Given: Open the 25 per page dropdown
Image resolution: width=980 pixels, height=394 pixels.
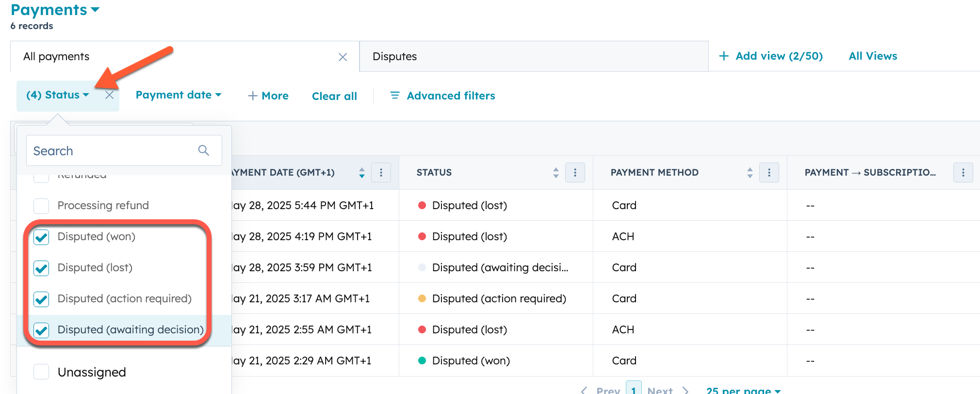Looking at the screenshot, I should click(744, 390).
